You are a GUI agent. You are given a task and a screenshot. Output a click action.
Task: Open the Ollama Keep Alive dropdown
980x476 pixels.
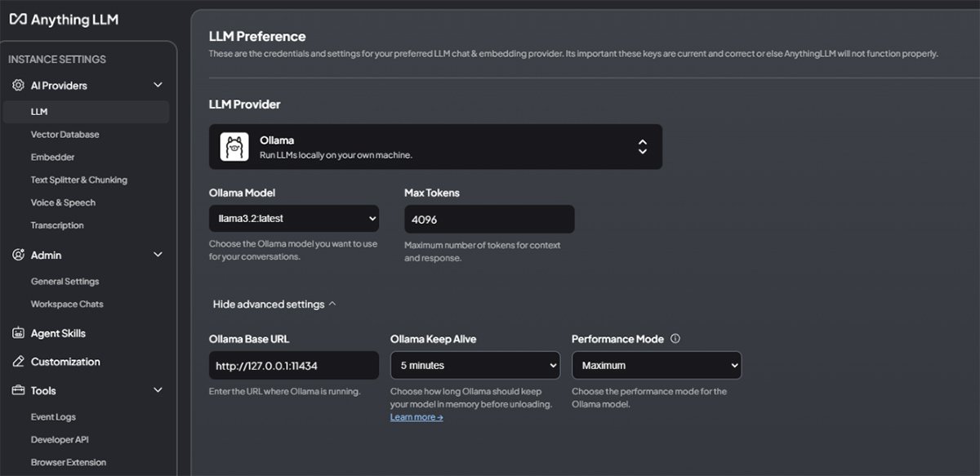click(x=474, y=366)
